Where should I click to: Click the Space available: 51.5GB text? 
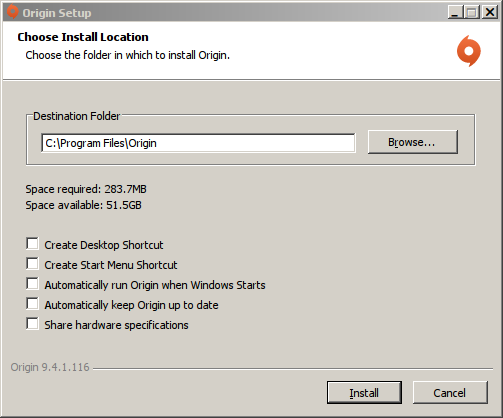pos(83,205)
